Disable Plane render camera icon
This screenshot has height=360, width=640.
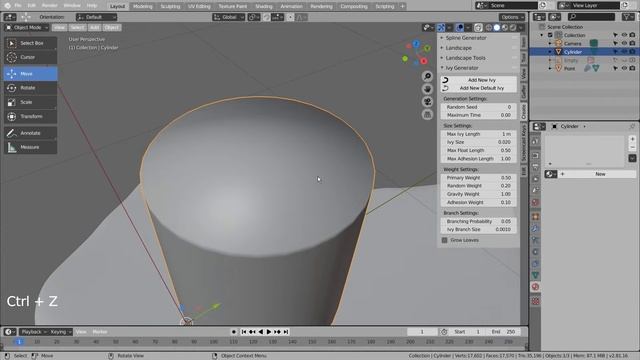point(632,69)
